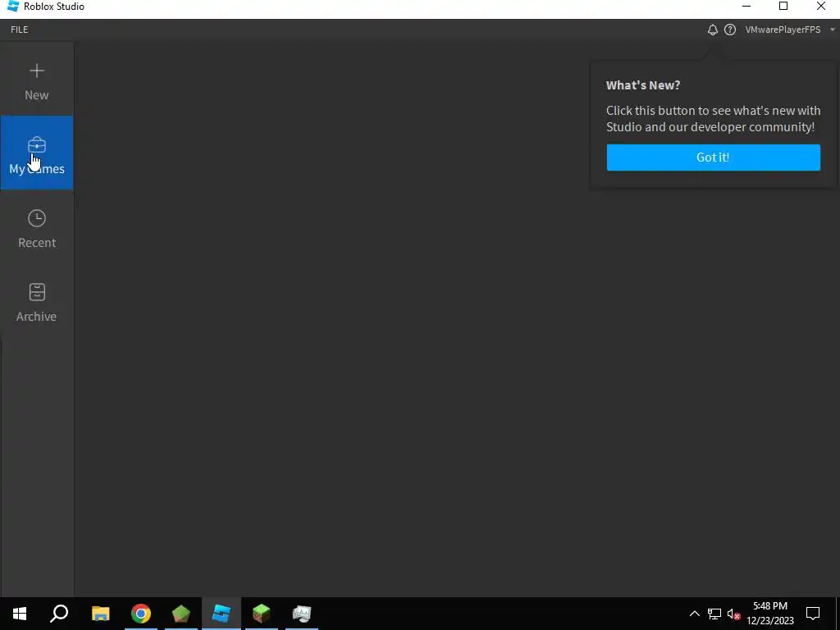
Task: Select the New tab in sidebar
Action: click(x=36, y=82)
